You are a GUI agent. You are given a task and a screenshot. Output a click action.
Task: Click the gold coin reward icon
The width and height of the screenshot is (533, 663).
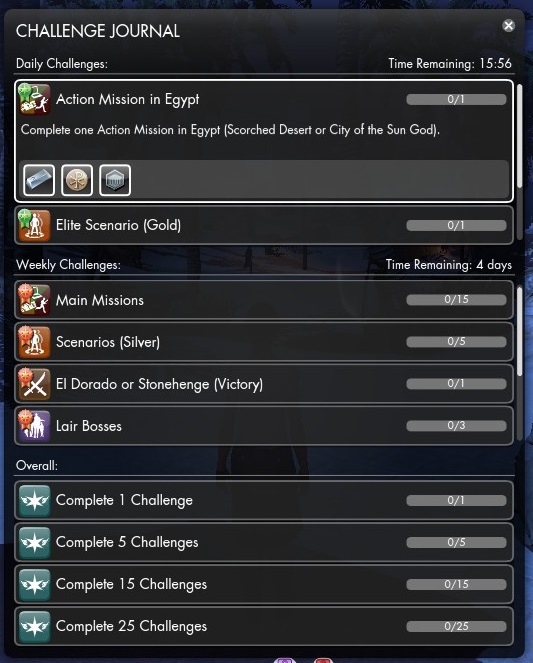[77, 180]
